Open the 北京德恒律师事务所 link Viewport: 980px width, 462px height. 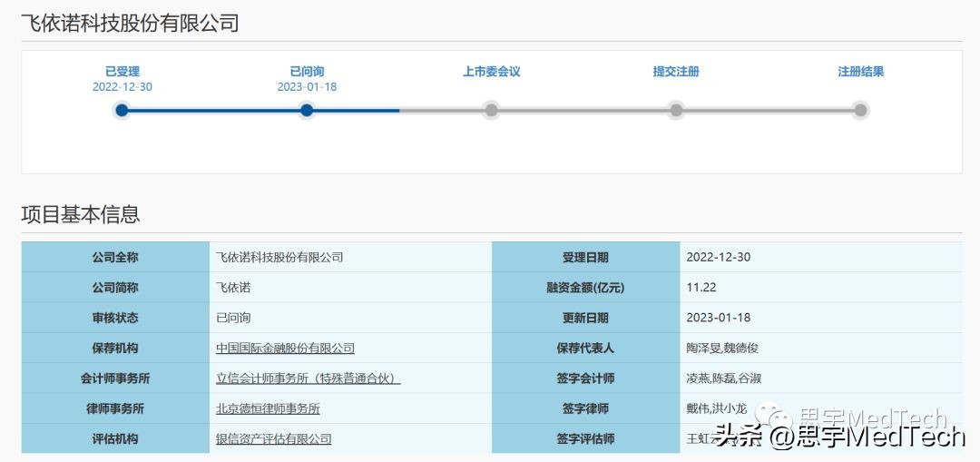tap(268, 408)
